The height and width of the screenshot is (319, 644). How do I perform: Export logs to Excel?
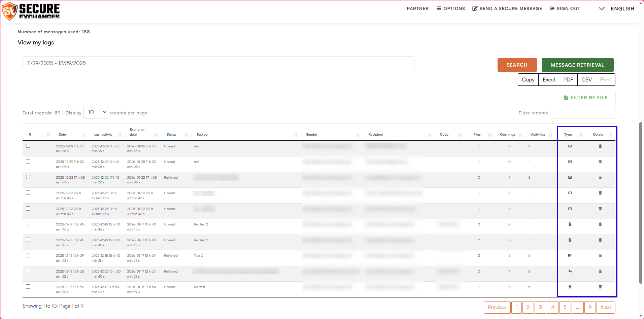click(549, 80)
